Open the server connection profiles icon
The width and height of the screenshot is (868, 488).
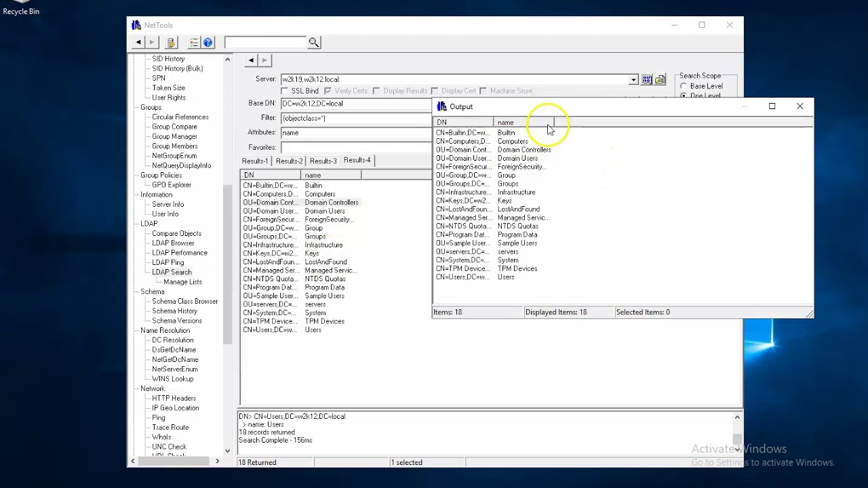click(x=647, y=79)
